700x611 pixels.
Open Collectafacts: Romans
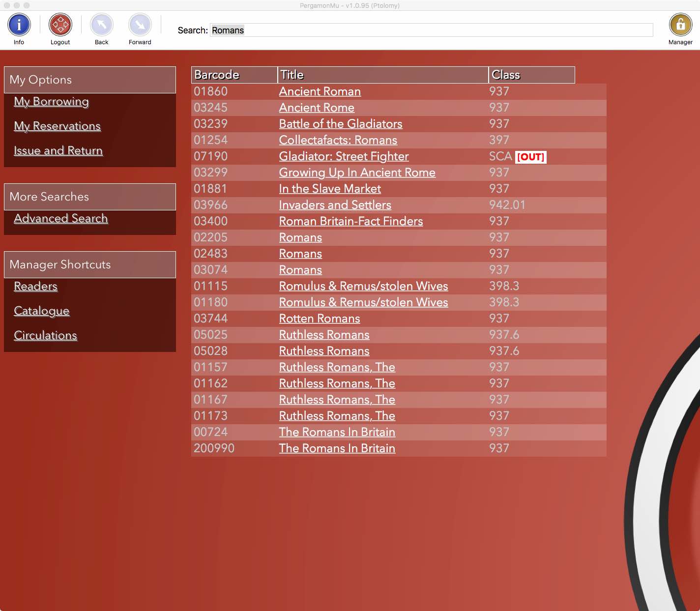338,140
